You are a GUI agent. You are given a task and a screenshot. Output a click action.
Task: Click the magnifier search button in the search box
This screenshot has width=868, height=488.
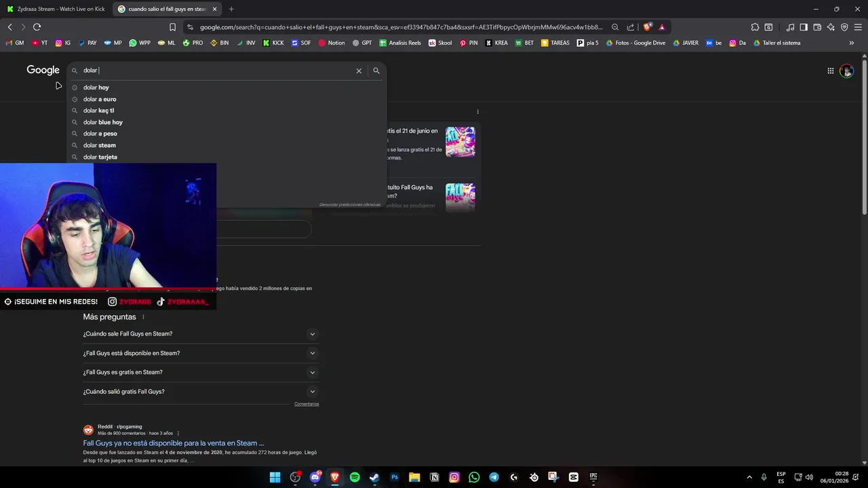[x=376, y=70]
